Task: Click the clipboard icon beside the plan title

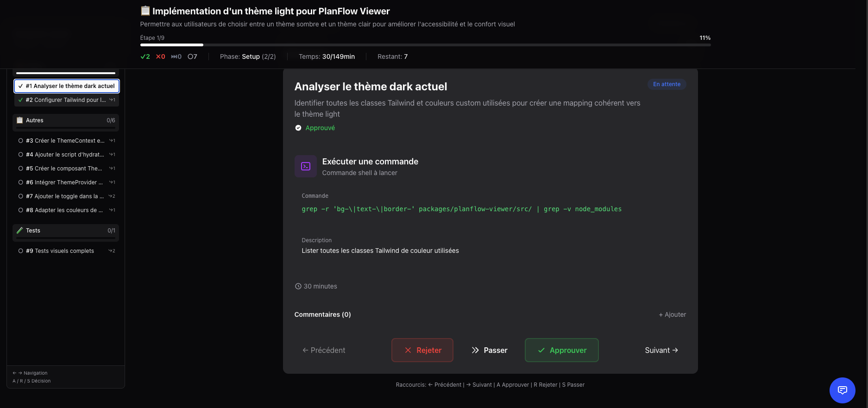Action: [x=145, y=11]
